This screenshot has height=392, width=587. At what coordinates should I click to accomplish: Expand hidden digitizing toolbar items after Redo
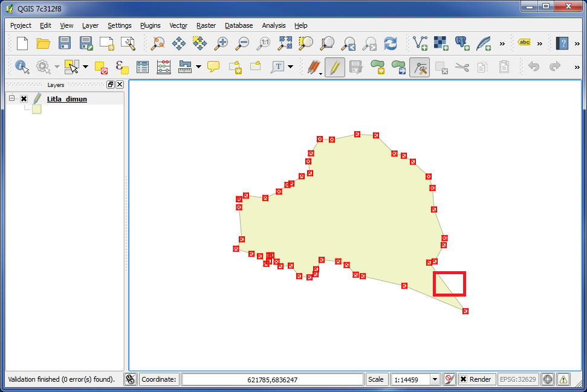(x=577, y=67)
